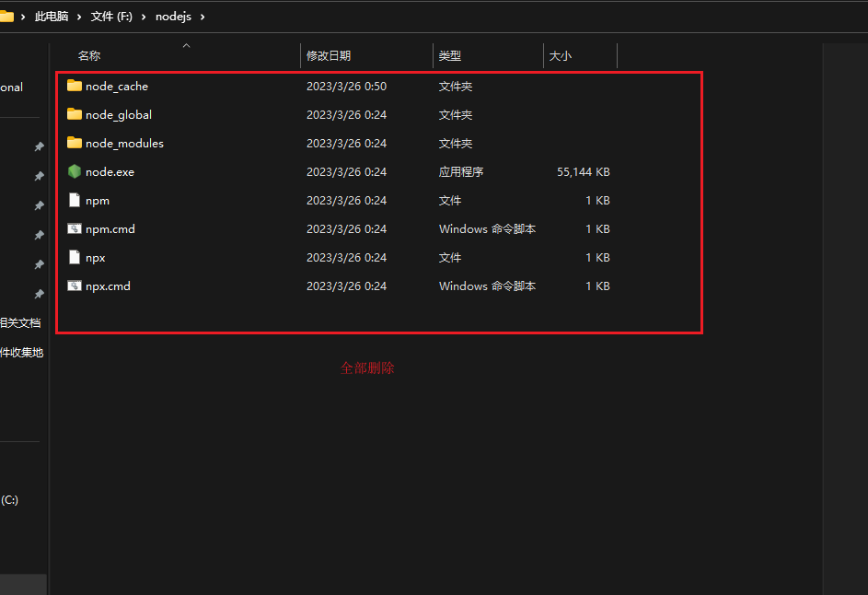The height and width of the screenshot is (595, 868).
Task: Click the script icon beside npm.cmd
Action: [75, 228]
